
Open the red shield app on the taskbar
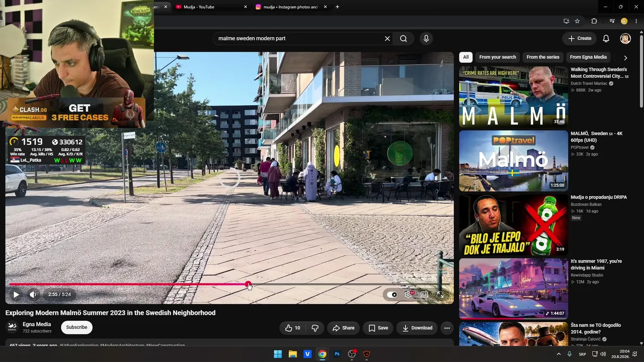pyautogui.click(x=367, y=354)
